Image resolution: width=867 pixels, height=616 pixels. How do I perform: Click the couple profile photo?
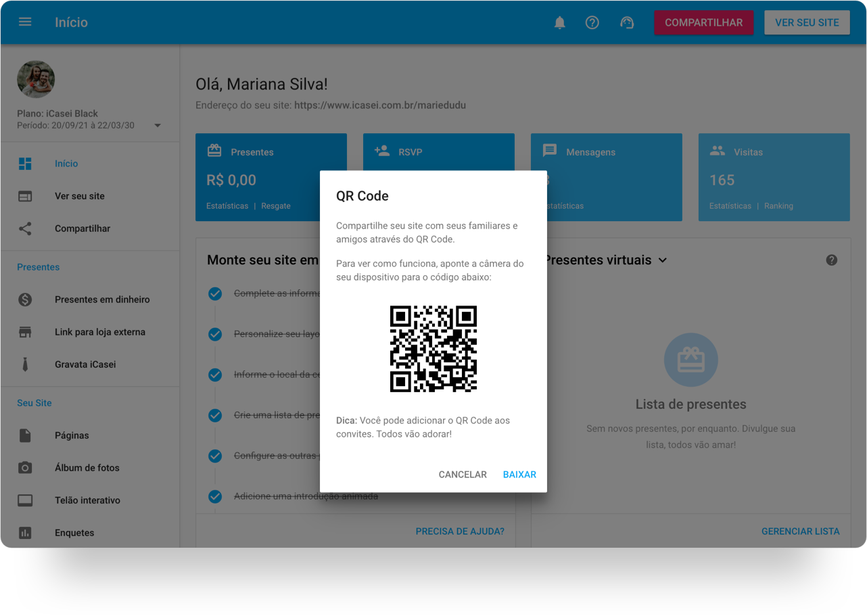(36, 79)
